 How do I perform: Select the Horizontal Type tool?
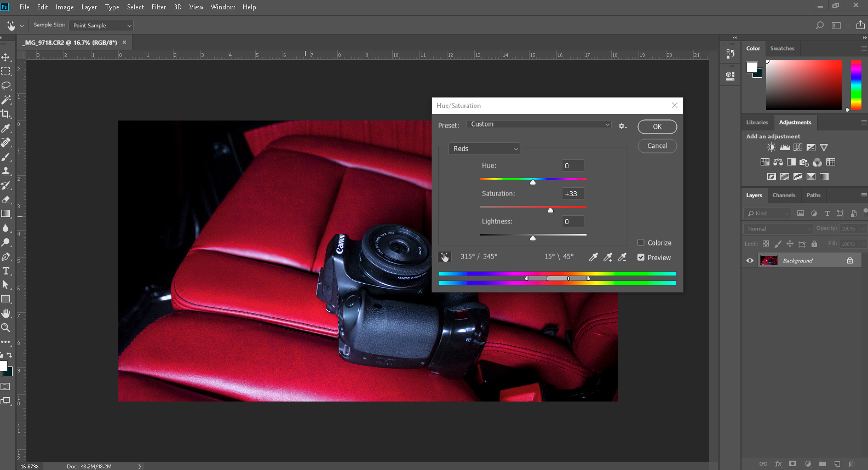click(6, 271)
